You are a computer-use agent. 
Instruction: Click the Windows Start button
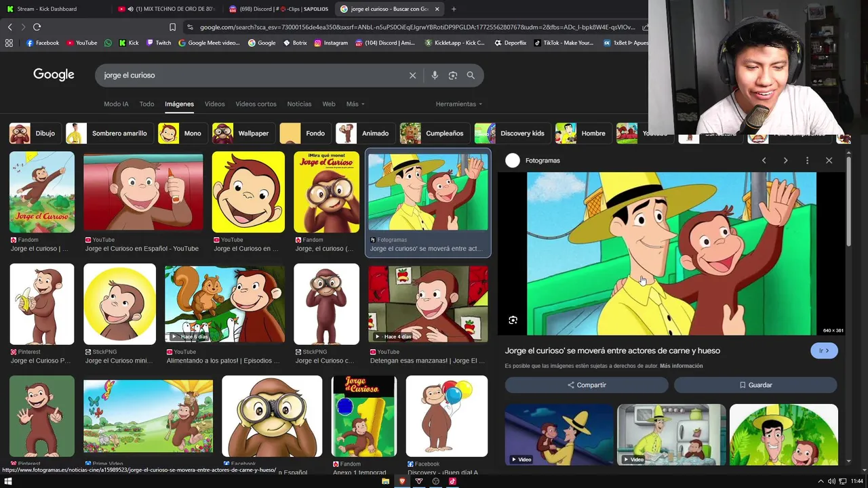(9, 481)
